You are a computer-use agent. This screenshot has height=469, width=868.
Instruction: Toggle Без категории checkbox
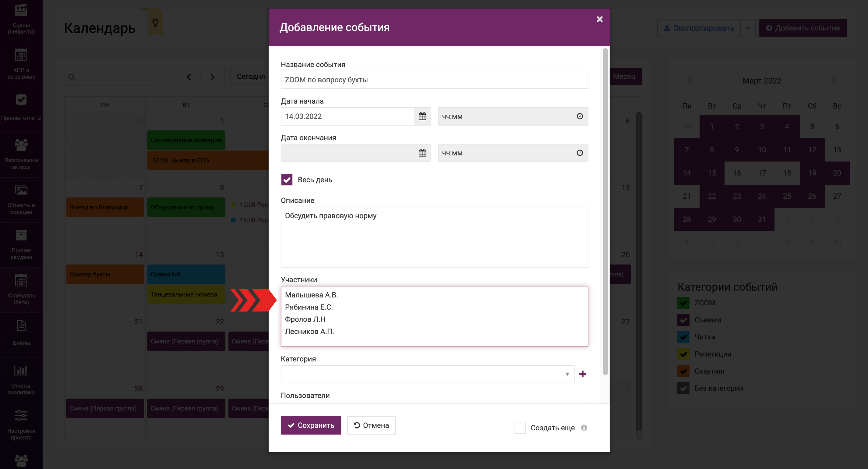(683, 388)
